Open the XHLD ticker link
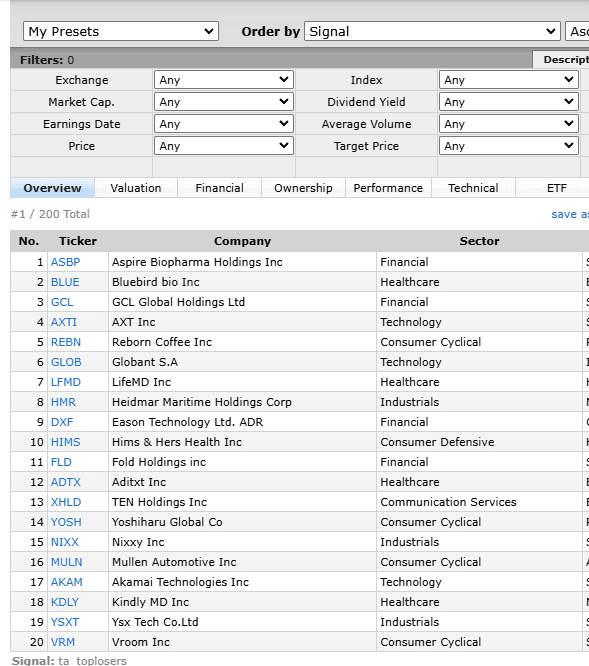 (x=66, y=502)
